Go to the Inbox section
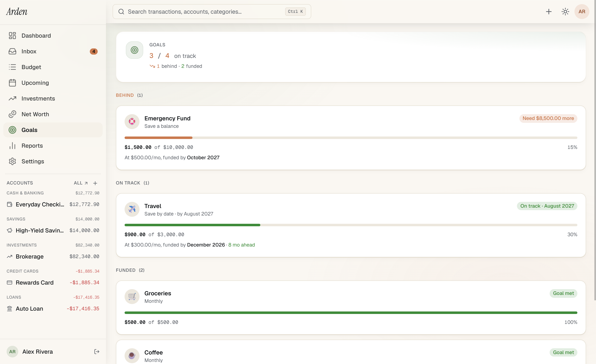The height and width of the screenshot is (364, 596). [x=53, y=51]
